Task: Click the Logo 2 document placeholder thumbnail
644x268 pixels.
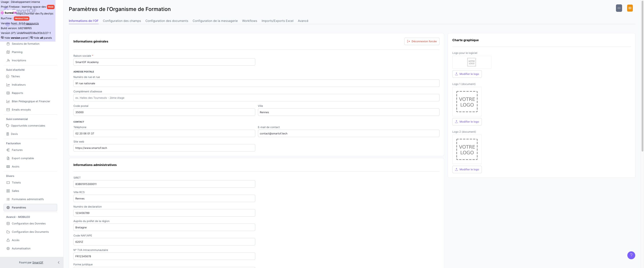Action: (x=467, y=149)
